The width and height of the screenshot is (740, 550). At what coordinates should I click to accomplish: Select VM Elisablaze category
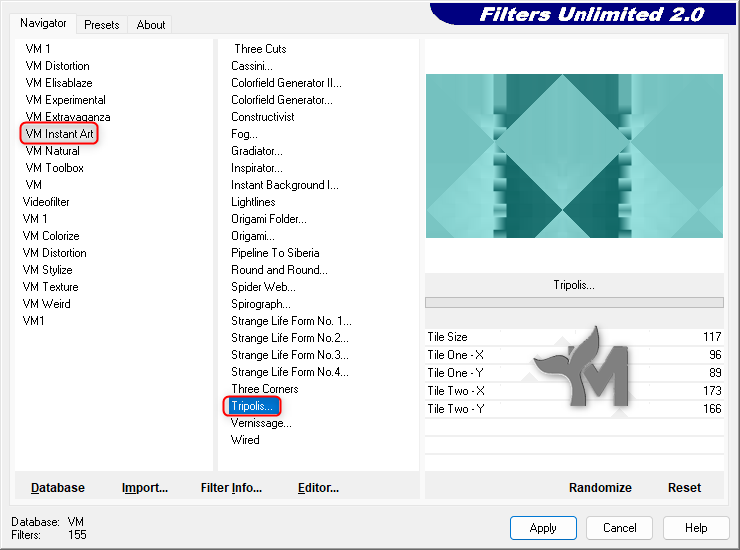[59, 83]
